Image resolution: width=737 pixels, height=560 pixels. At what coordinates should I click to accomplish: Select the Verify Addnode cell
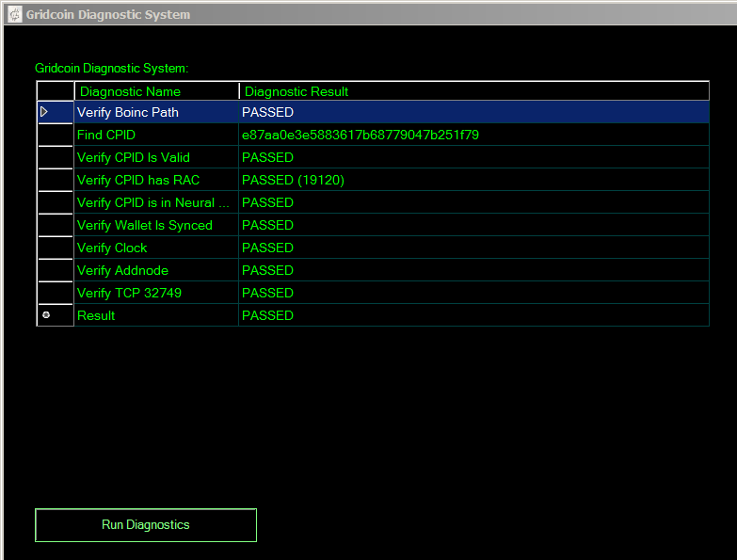click(x=155, y=270)
